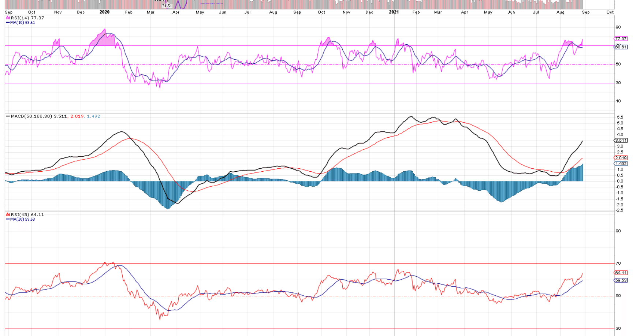The width and height of the screenshot is (644, 336).
Task: Select the RSI(45) 64.11 legend label
Action: coord(27,214)
